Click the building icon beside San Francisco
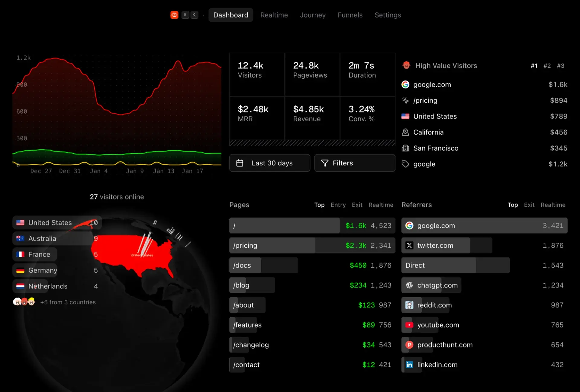 pyautogui.click(x=405, y=148)
